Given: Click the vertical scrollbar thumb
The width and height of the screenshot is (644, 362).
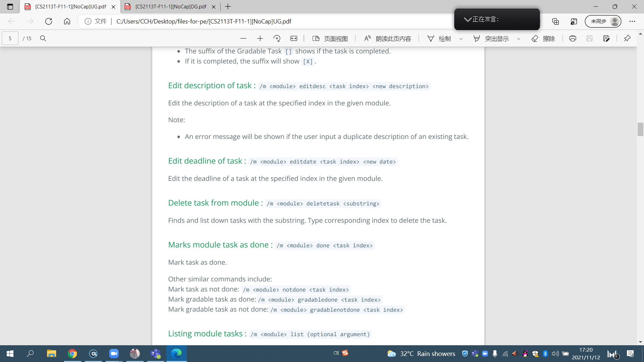Looking at the screenshot, I should coord(640,129).
